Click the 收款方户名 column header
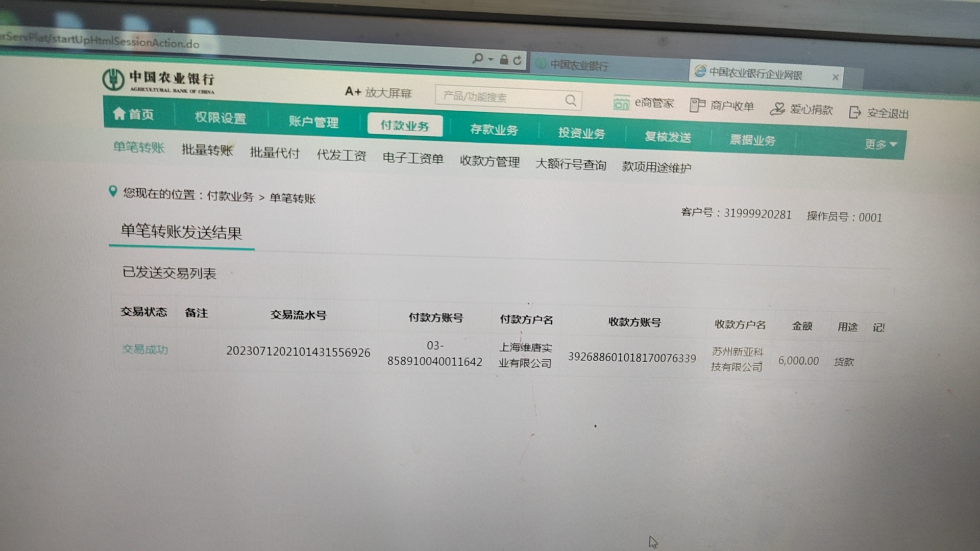The height and width of the screenshot is (551, 980). coord(740,324)
